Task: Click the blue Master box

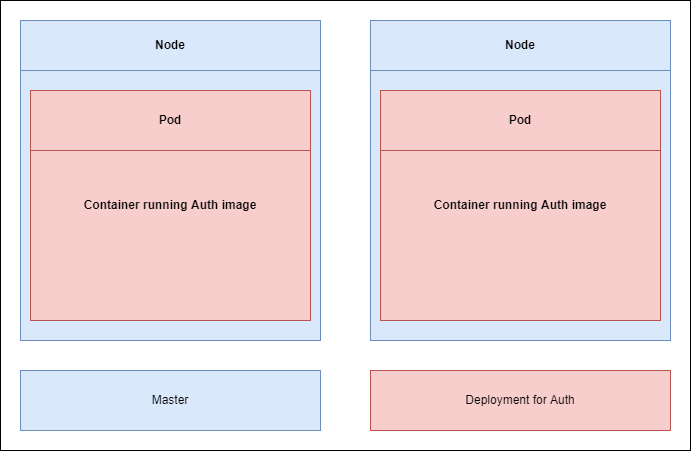Action: (170, 400)
